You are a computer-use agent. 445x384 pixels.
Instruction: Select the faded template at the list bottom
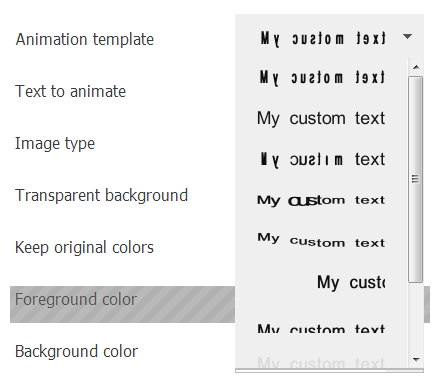pos(322,363)
